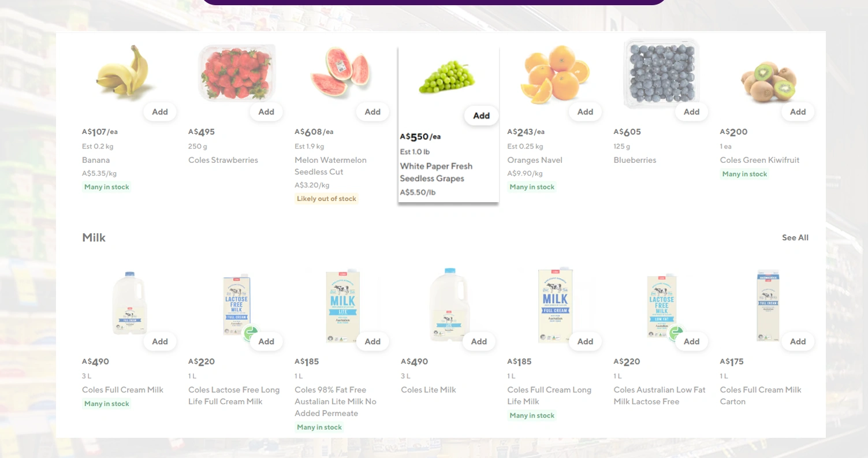Add White Paper Fresh Seedless Grapes

(480, 116)
